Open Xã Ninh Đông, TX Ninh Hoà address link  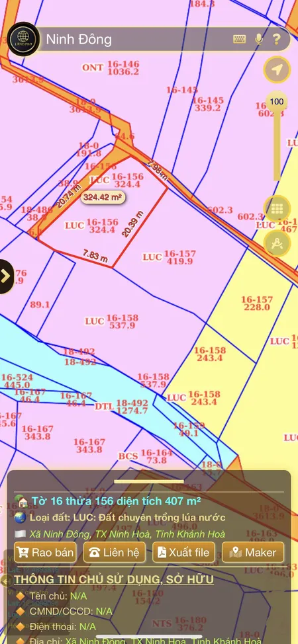click(x=127, y=534)
